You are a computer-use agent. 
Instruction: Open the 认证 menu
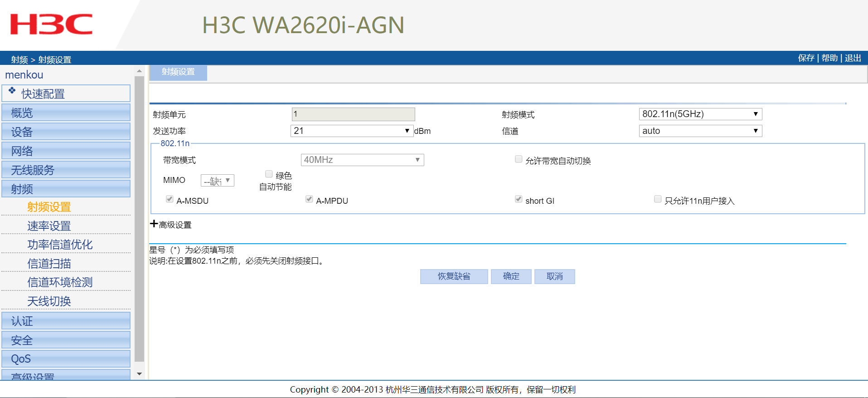(66, 321)
